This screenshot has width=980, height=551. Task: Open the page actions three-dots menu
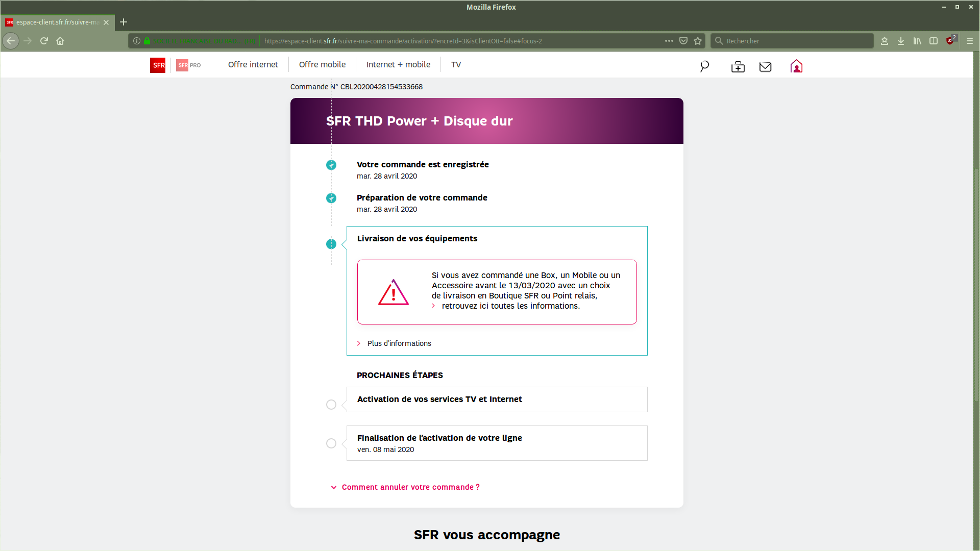click(669, 41)
